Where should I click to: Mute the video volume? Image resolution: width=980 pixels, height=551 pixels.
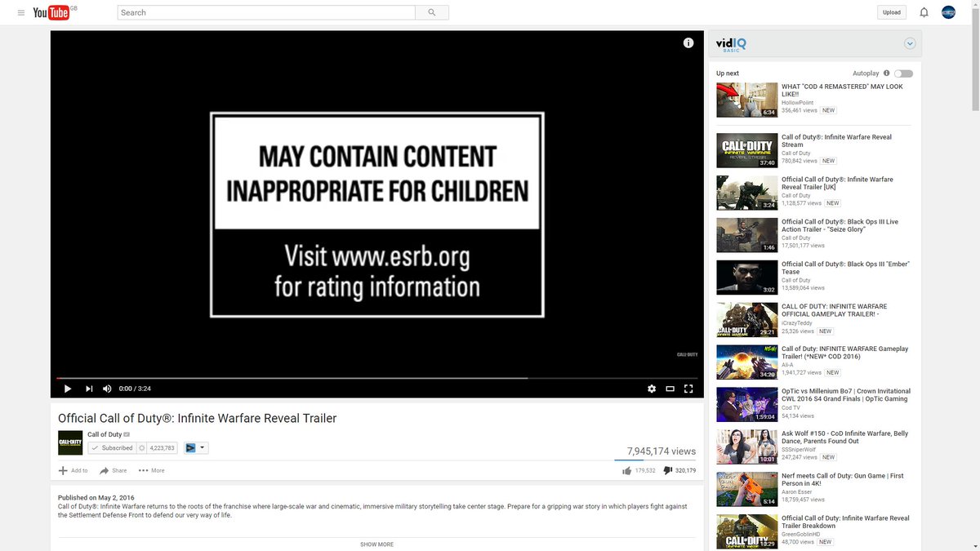(x=107, y=389)
